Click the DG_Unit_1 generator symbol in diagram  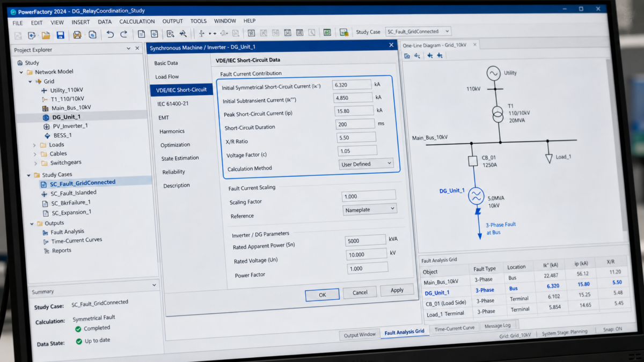(476, 196)
